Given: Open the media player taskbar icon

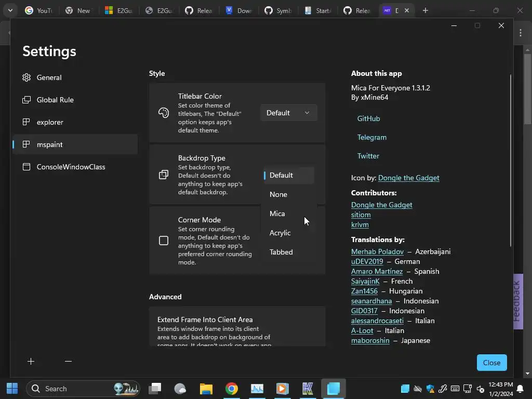Looking at the screenshot, I should point(282,389).
